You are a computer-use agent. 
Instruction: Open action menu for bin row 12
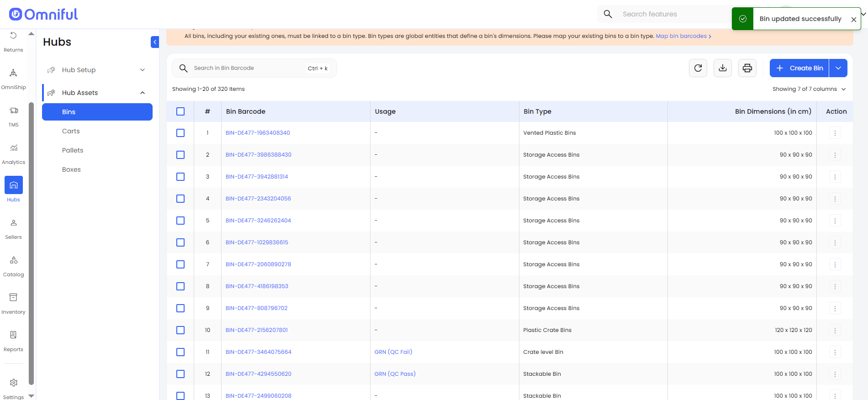pos(835,374)
